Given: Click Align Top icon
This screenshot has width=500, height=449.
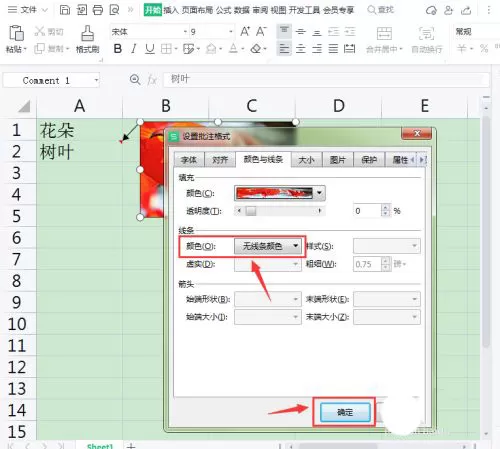Looking at the screenshot, I should click(x=284, y=32).
